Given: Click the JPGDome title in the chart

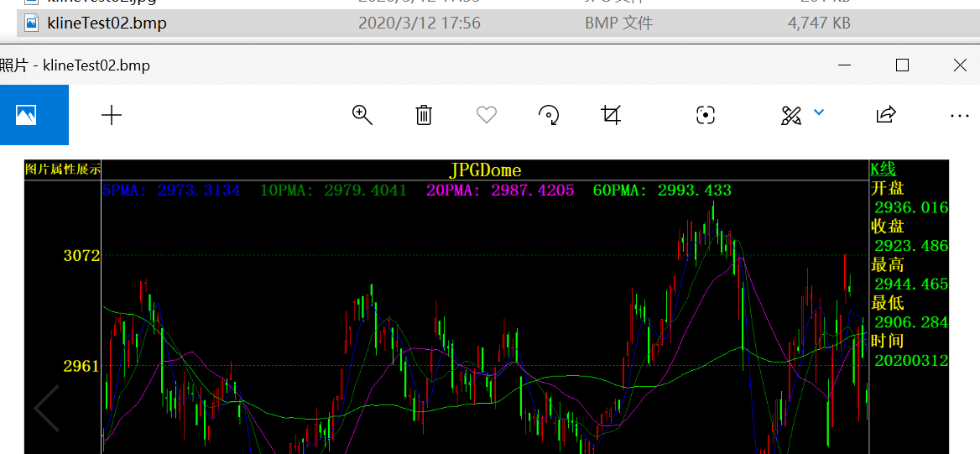Looking at the screenshot, I should (x=486, y=170).
